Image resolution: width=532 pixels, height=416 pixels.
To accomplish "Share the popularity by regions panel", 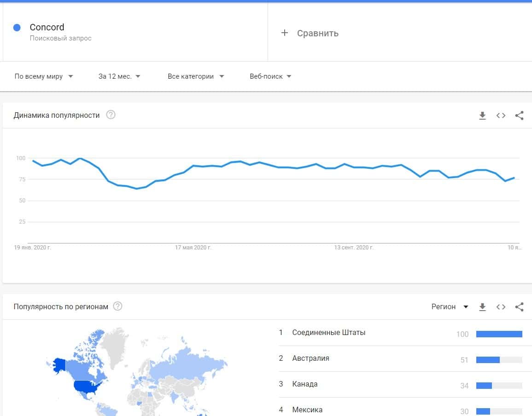I will [519, 307].
